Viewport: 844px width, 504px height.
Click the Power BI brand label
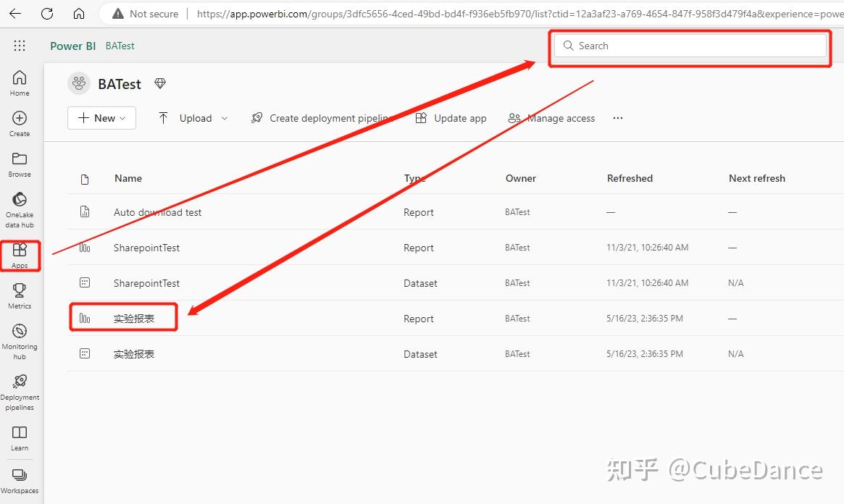pos(72,46)
